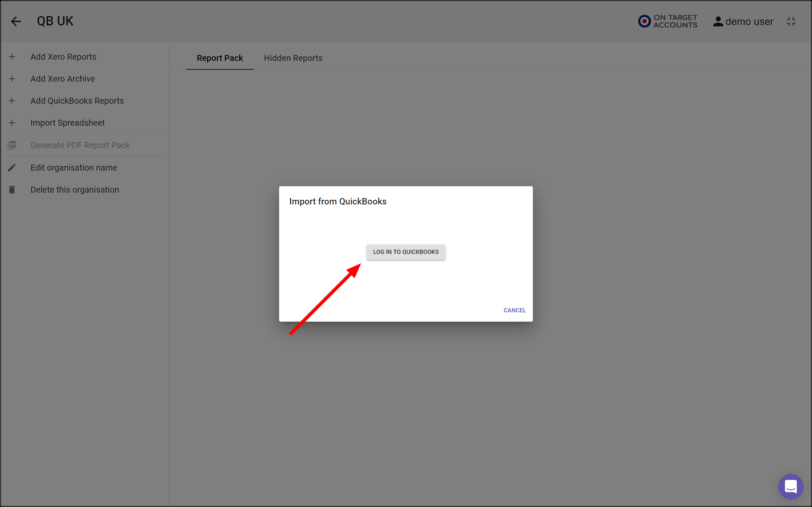Click the trash icon for Delete this organisation
The height and width of the screenshot is (507, 812).
[12, 190]
